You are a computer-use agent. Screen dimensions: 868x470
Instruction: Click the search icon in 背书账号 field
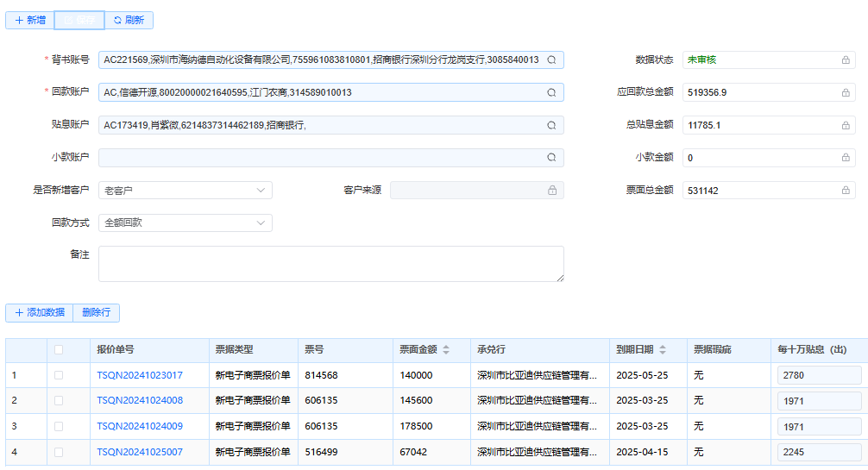pyautogui.click(x=551, y=60)
